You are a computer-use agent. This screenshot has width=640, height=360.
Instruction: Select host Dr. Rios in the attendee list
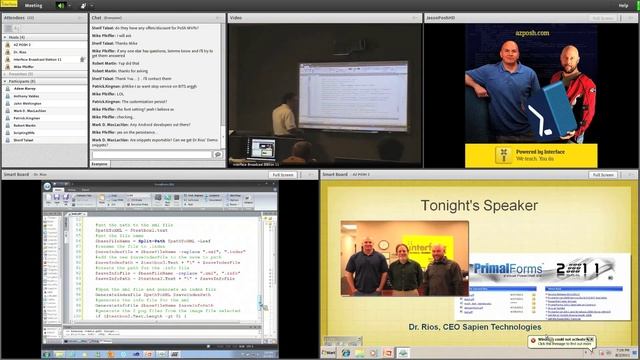point(44,52)
